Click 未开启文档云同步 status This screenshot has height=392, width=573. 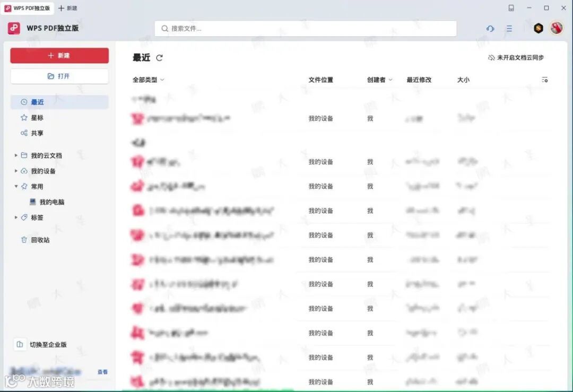point(516,57)
